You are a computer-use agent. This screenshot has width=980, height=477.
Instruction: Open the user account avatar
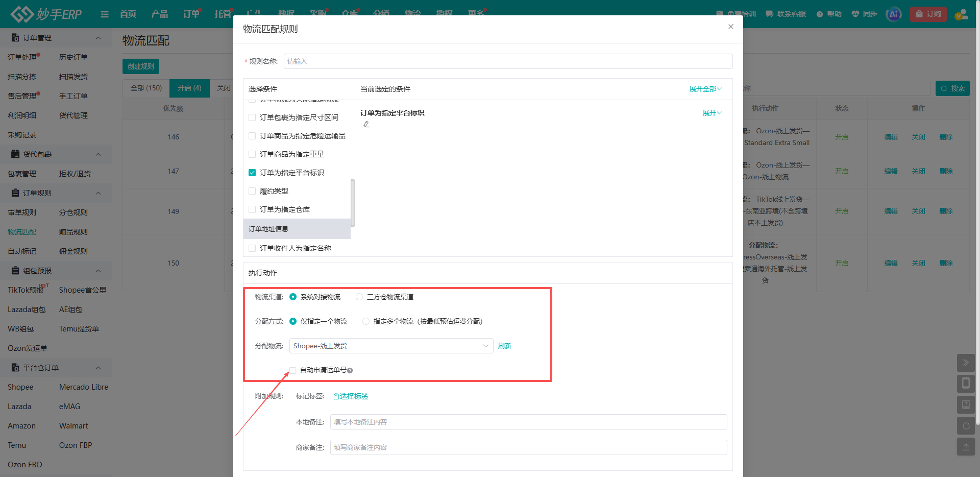[x=961, y=14]
